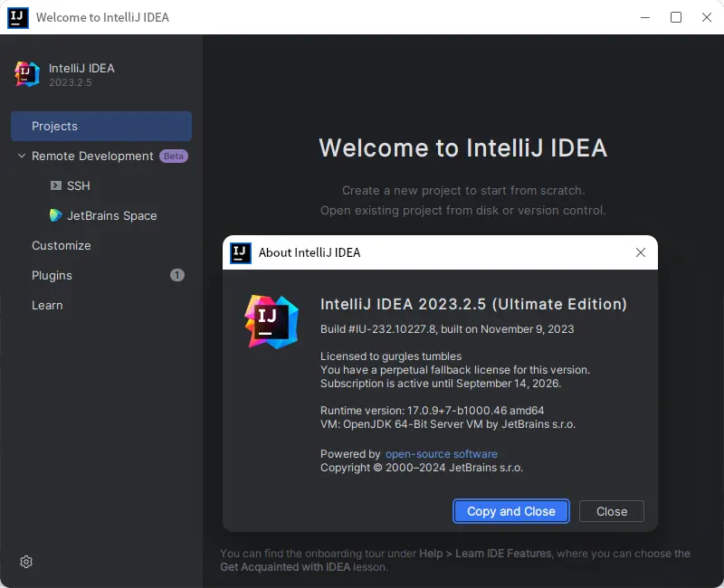Viewport: 724px width, 588px height.
Task: Click the large IntelliJ logo in About dialog
Action: point(271,321)
